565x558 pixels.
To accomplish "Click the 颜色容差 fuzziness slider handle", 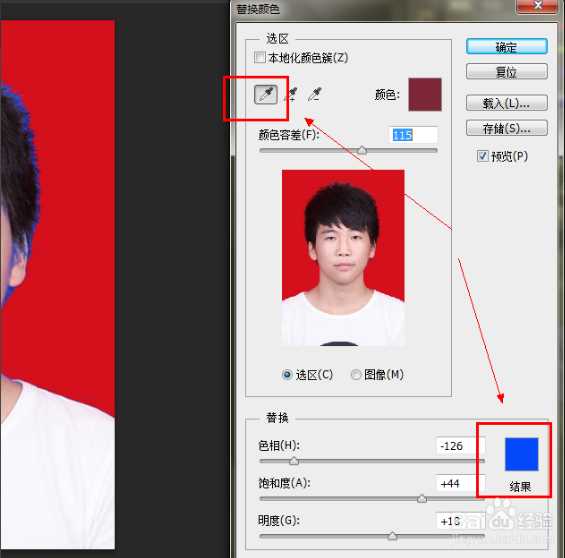I will (362, 151).
